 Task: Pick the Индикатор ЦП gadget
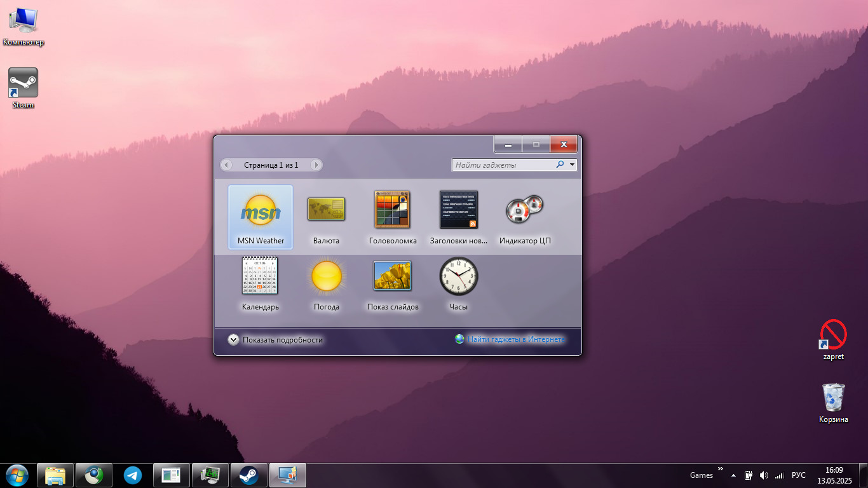524,217
